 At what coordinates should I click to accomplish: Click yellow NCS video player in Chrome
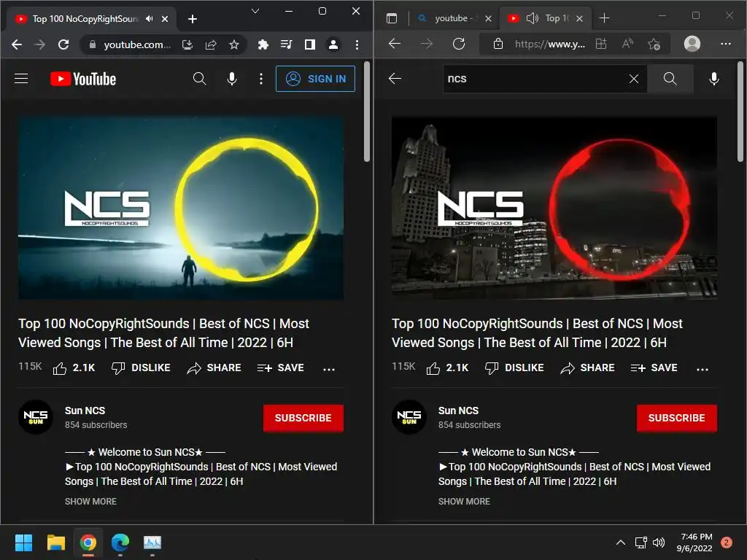coord(181,208)
